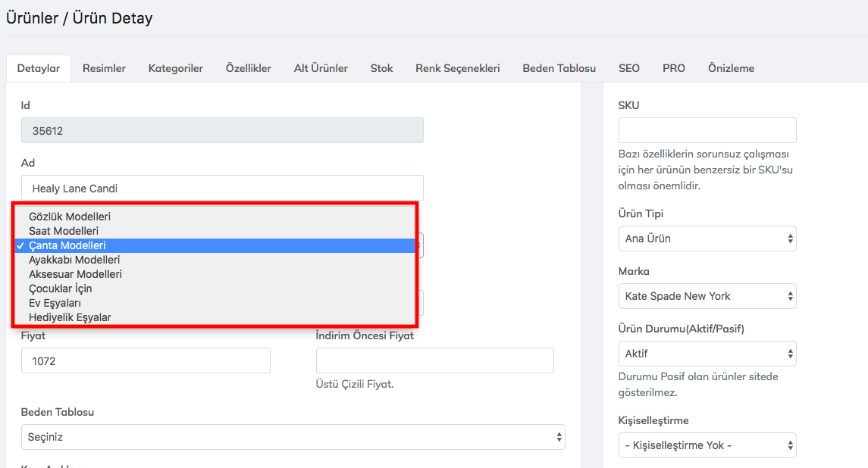Open the SEO tab
868x468 pixels.
click(628, 68)
